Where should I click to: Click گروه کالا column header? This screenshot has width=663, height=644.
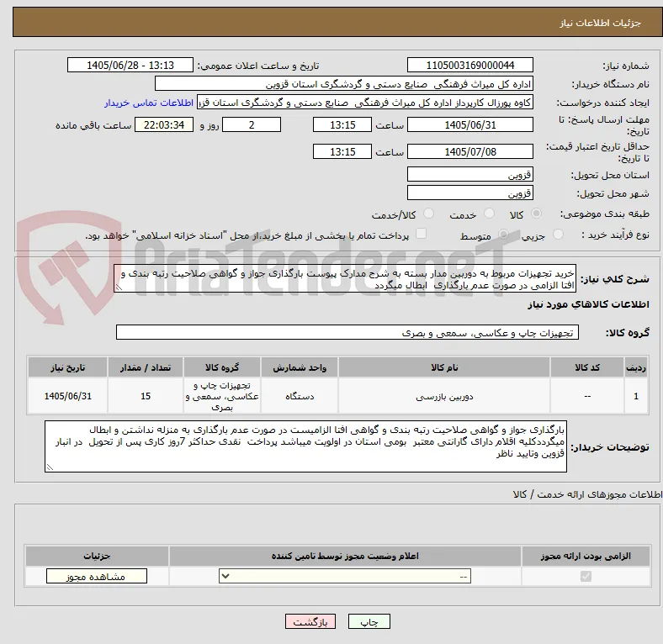(x=222, y=367)
